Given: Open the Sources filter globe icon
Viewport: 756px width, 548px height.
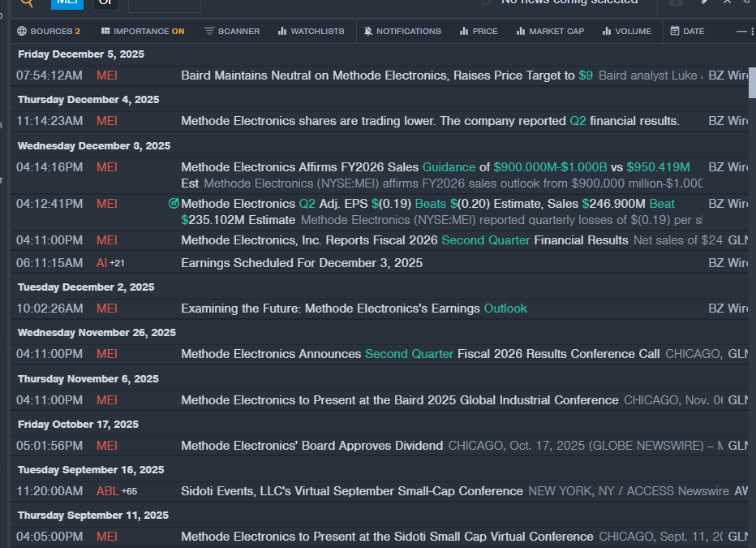Looking at the screenshot, I should (x=22, y=32).
